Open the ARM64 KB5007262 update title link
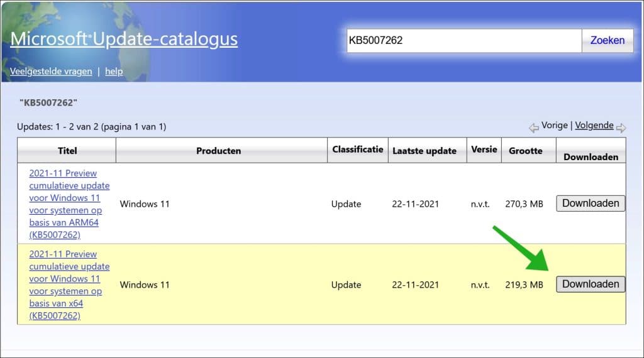The width and height of the screenshot is (644, 358). (69, 204)
